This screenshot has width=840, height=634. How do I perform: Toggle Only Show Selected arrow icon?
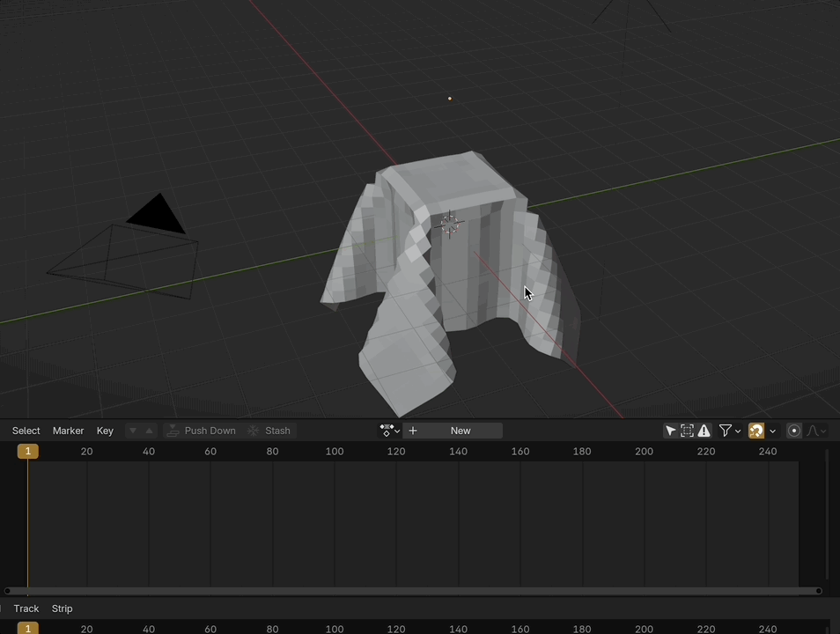click(670, 431)
